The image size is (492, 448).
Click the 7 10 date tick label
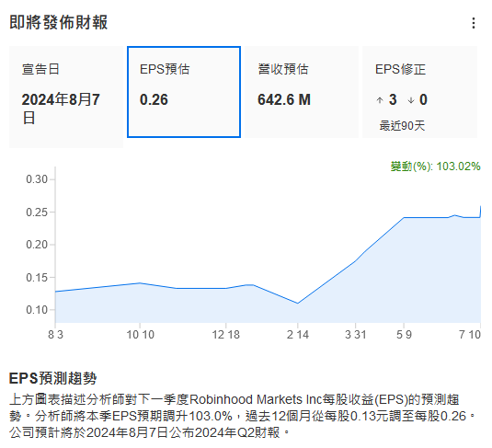pos(470,334)
